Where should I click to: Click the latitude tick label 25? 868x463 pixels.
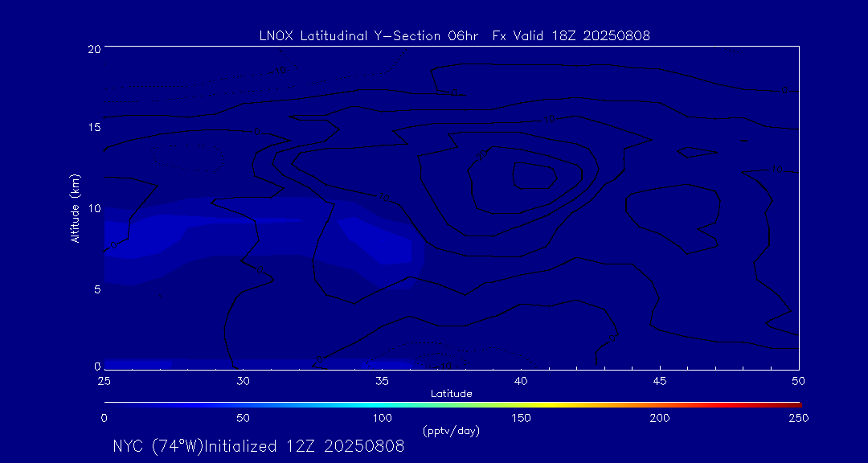pyautogui.click(x=104, y=380)
